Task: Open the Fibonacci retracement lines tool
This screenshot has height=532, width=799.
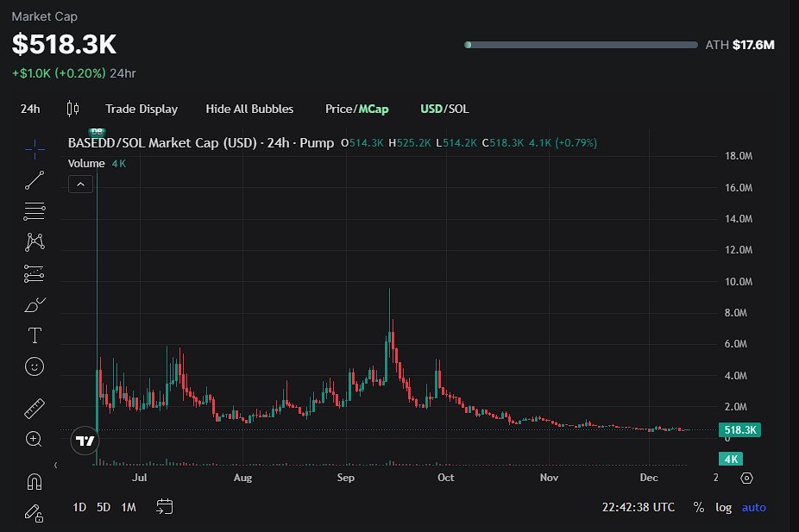Action: tap(35, 211)
